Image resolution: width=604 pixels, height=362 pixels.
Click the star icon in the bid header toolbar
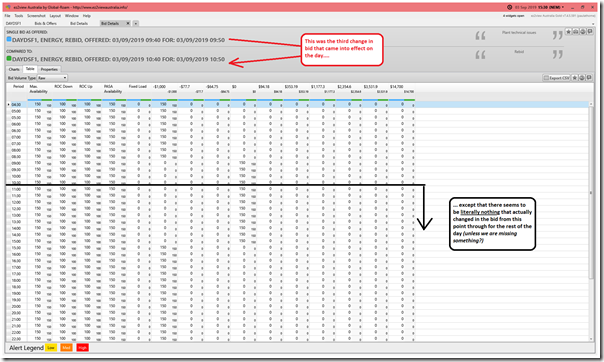(x=569, y=32)
